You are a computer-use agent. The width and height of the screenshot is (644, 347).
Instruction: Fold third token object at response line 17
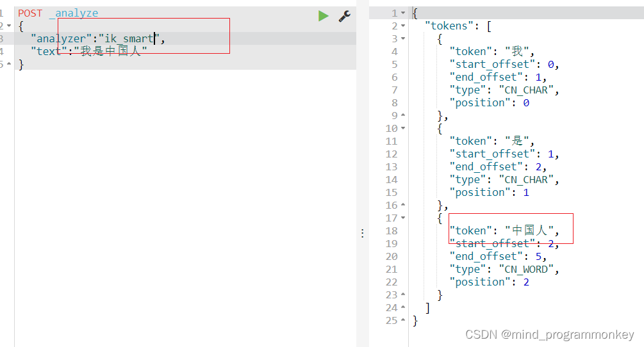403,218
